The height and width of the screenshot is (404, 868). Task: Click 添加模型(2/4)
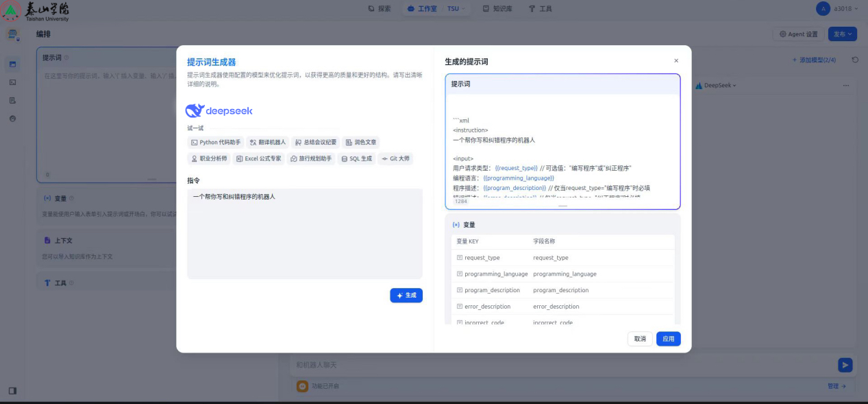click(x=814, y=60)
